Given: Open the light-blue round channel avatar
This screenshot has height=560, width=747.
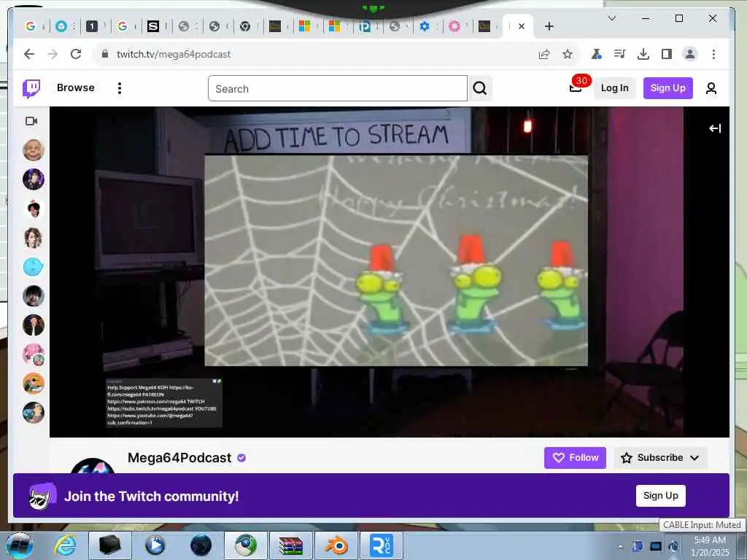Looking at the screenshot, I should click(x=34, y=267).
